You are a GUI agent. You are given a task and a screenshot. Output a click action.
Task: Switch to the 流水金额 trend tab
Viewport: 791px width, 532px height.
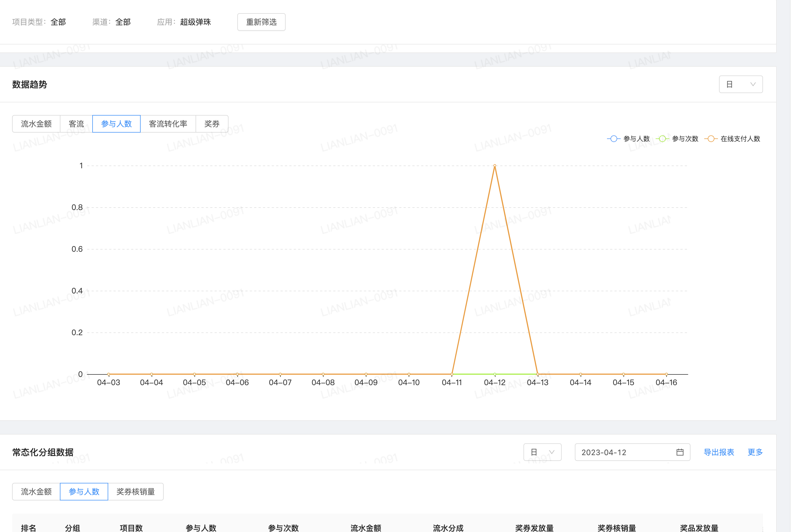(36, 124)
